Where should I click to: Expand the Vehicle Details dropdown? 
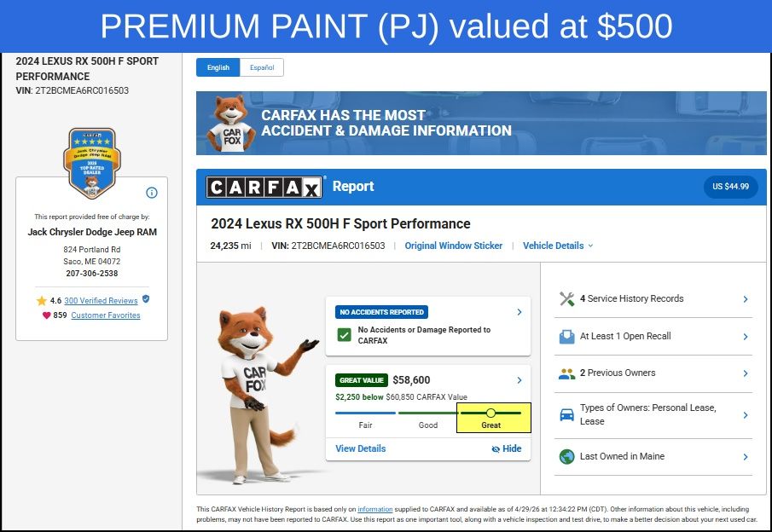pyautogui.click(x=558, y=246)
